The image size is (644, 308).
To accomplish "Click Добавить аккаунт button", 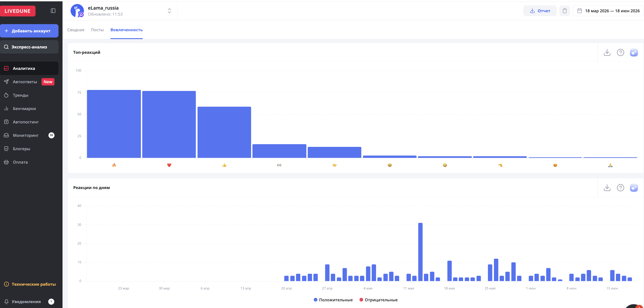I will click(29, 31).
